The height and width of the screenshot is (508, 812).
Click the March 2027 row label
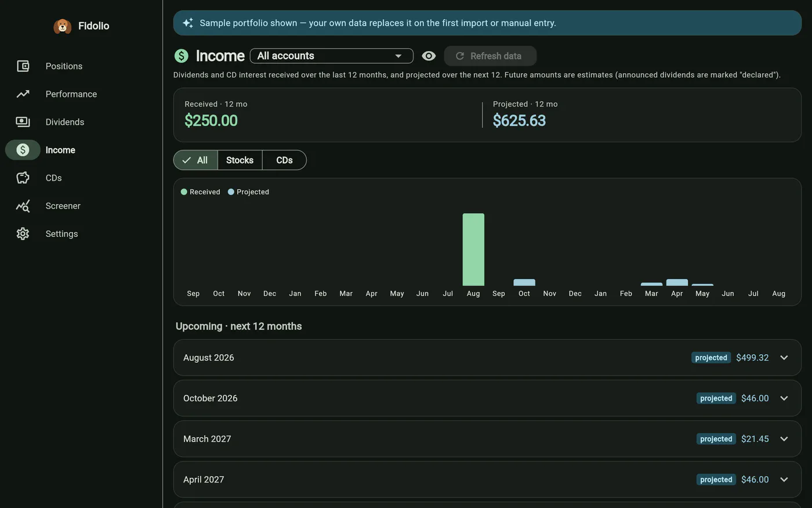pos(207,439)
